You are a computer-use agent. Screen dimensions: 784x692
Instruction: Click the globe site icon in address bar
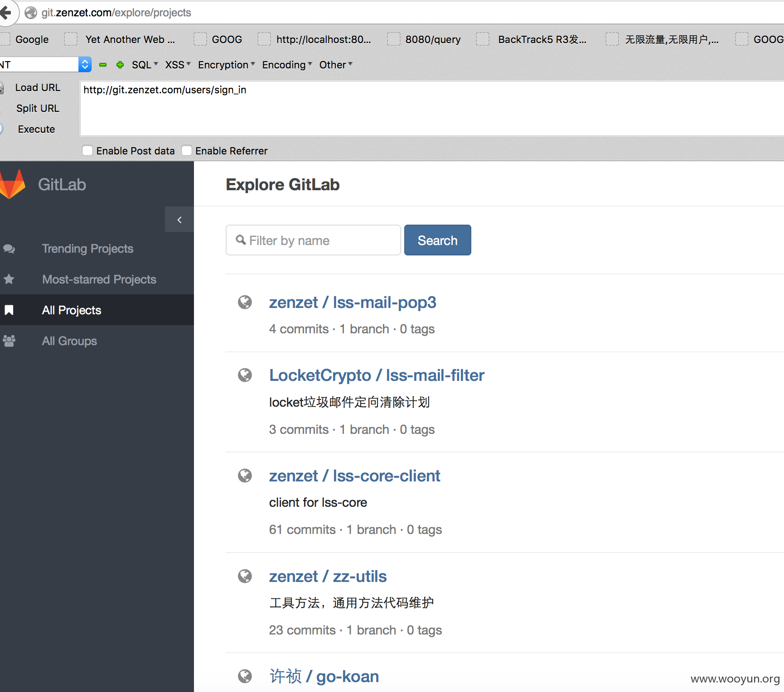pos(31,13)
